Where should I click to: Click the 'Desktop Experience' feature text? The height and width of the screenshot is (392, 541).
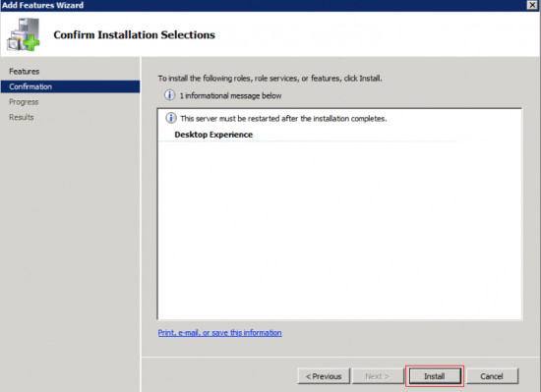(213, 135)
